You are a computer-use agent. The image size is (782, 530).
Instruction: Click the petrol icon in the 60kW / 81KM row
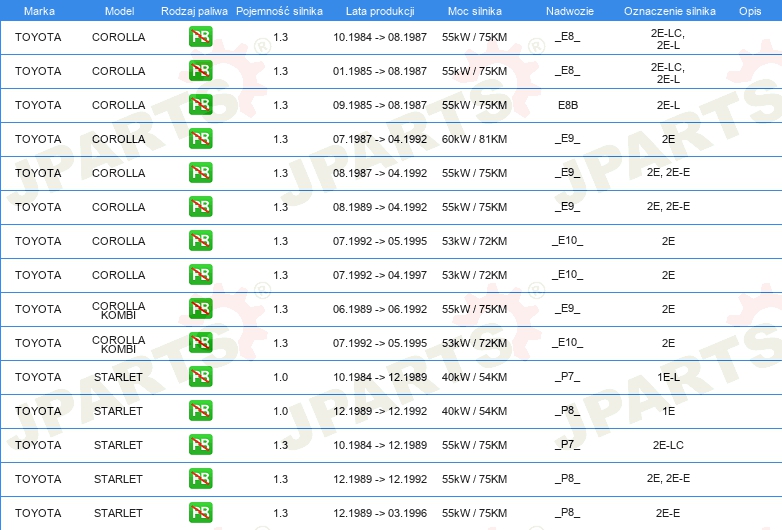pyautogui.click(x=200, y=139)
